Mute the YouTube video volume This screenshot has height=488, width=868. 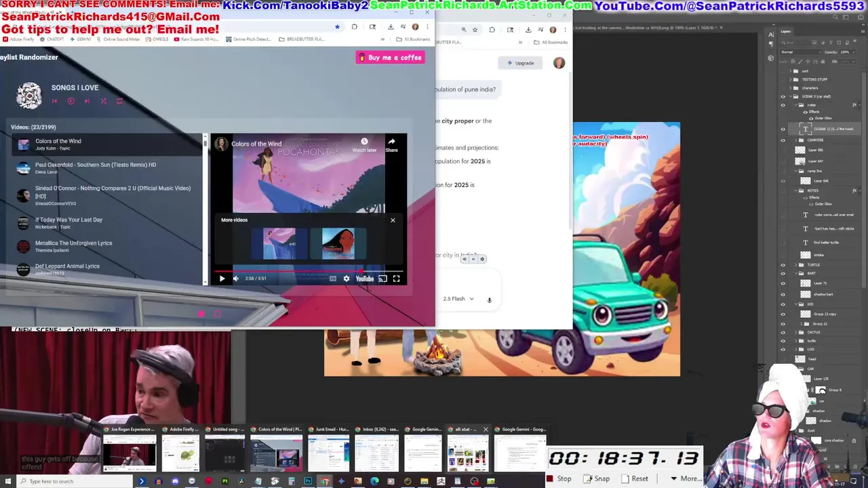click(235, 279)
